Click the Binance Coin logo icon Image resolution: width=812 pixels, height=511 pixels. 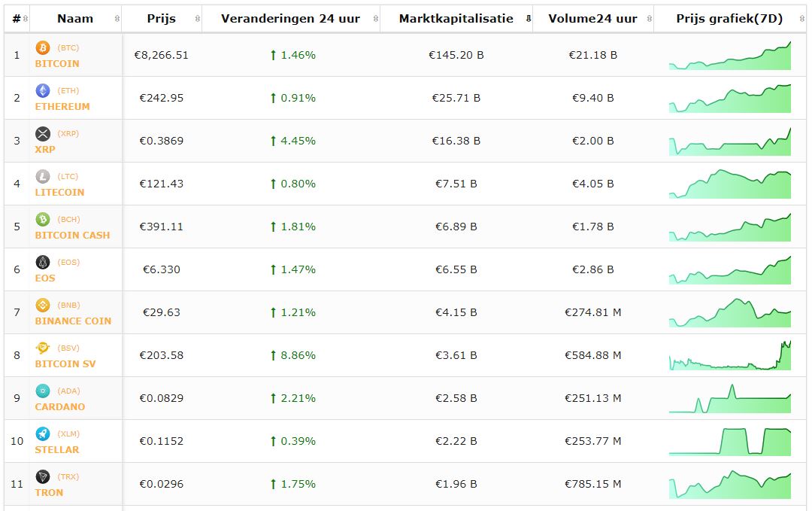pos(43,306)
